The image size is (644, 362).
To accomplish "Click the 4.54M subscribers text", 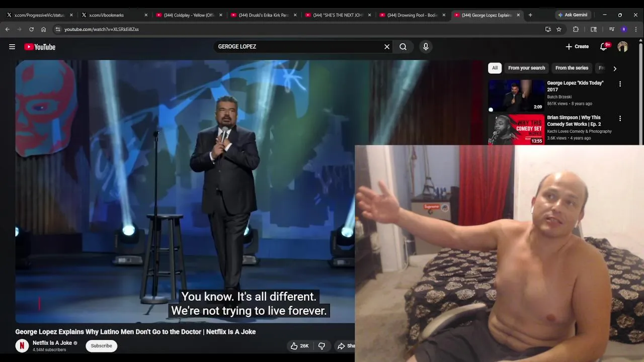I will pos(49,350).
